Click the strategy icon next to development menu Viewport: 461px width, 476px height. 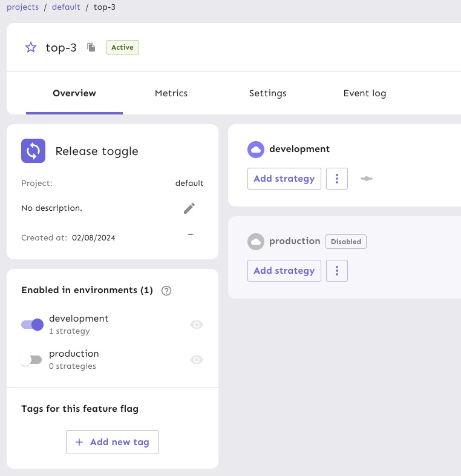click(x=366, y=179)
